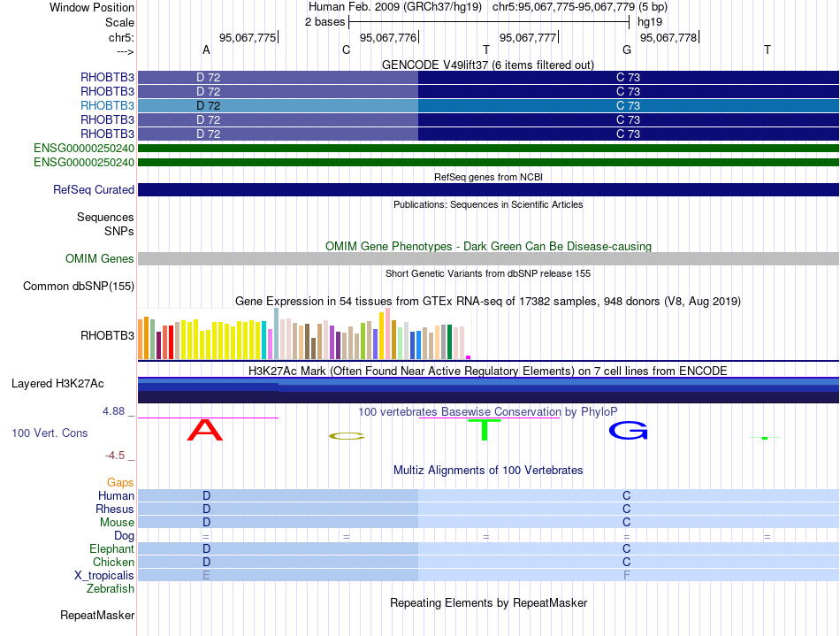Click the GTEx tissue expression bar chart
This screenshot has height=636, width=840.
coord(304,333)
